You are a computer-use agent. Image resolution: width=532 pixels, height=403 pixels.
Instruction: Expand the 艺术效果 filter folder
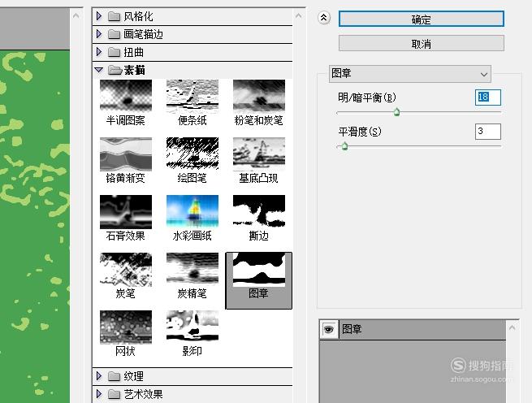click(99, 394)
